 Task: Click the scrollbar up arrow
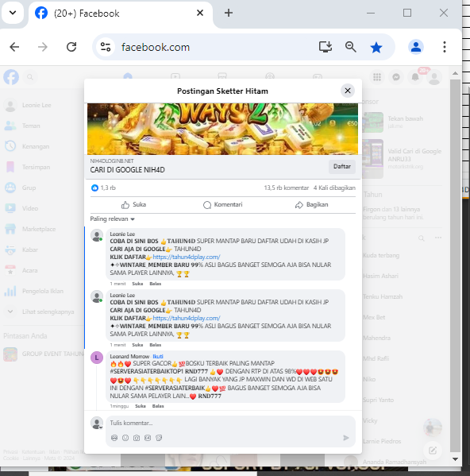coord(455,73)
